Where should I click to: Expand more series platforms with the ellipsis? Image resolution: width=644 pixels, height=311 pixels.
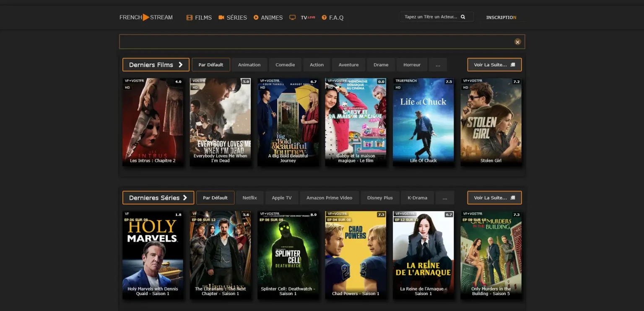point(445,198)
